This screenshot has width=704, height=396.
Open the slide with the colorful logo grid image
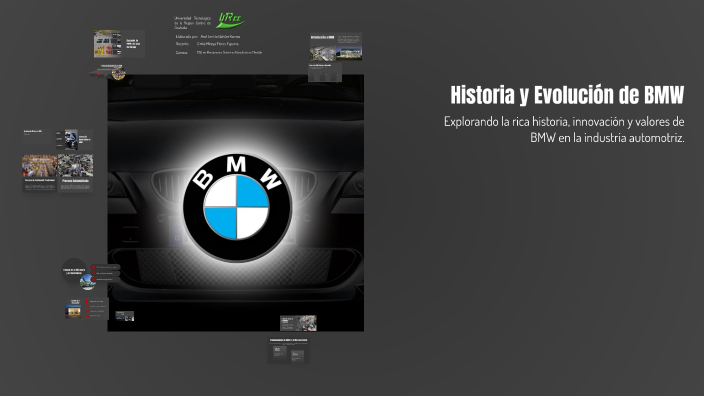[x=119, y=44]
